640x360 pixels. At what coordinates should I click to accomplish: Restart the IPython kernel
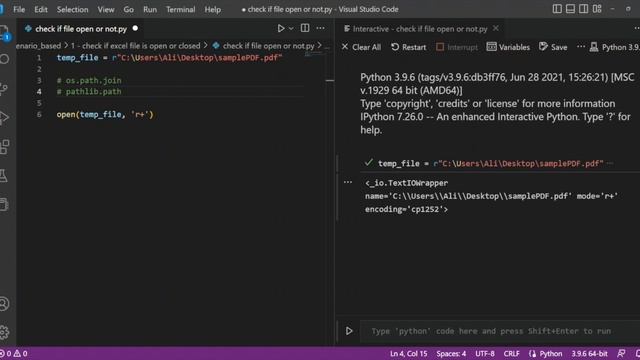click(x=408, y=47)
